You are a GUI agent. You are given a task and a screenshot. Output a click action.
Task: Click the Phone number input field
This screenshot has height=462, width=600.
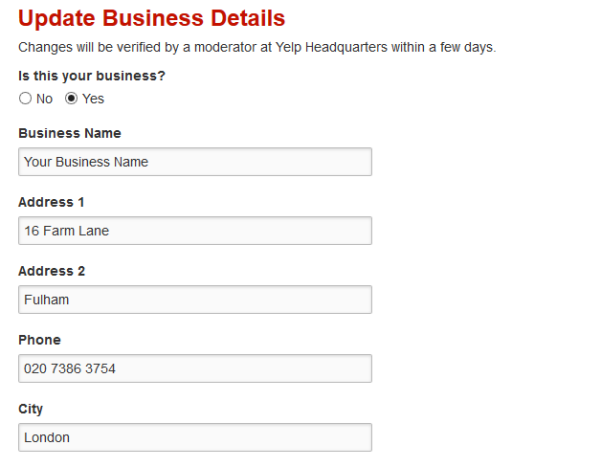pyautogui.click(x=195, y=368)
